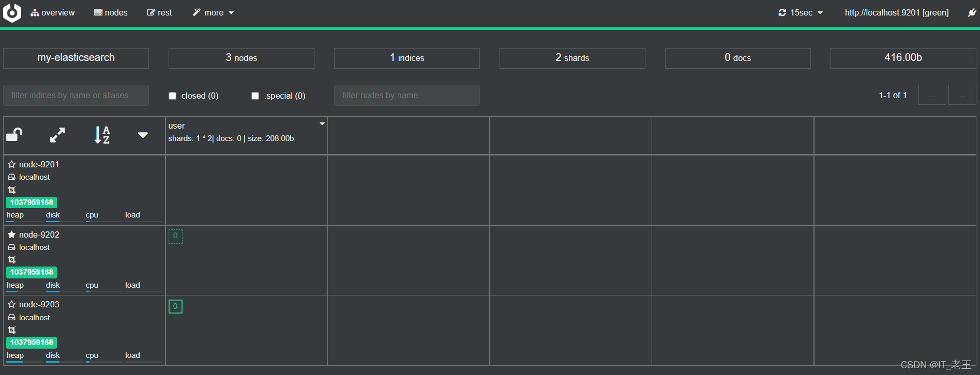Toggle the closed (0) checkbox
This screenshot has width=980, height=375.
(x=173, y=96)
